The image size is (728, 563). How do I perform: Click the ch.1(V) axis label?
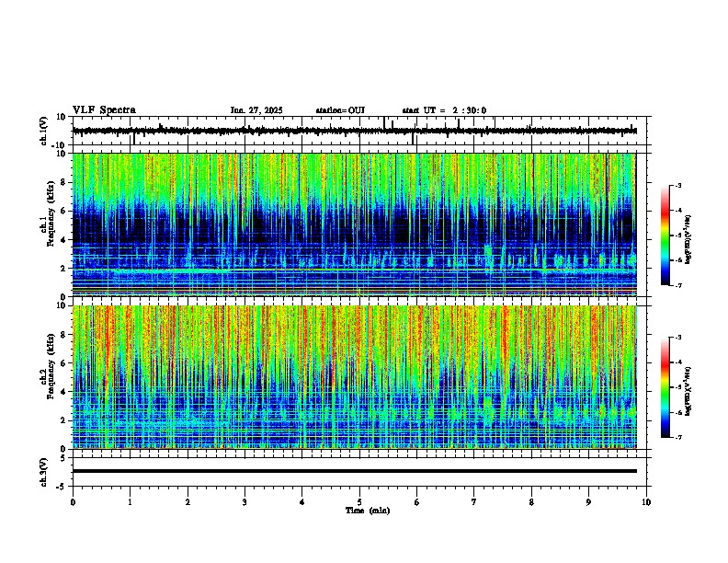44,131
